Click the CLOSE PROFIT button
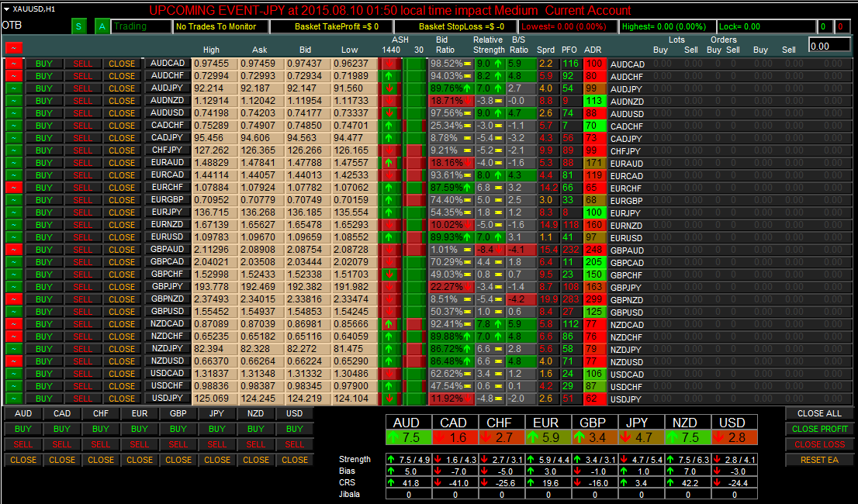Screen dimensions: 858x504 pyautogui.click(x=819, y=429)
